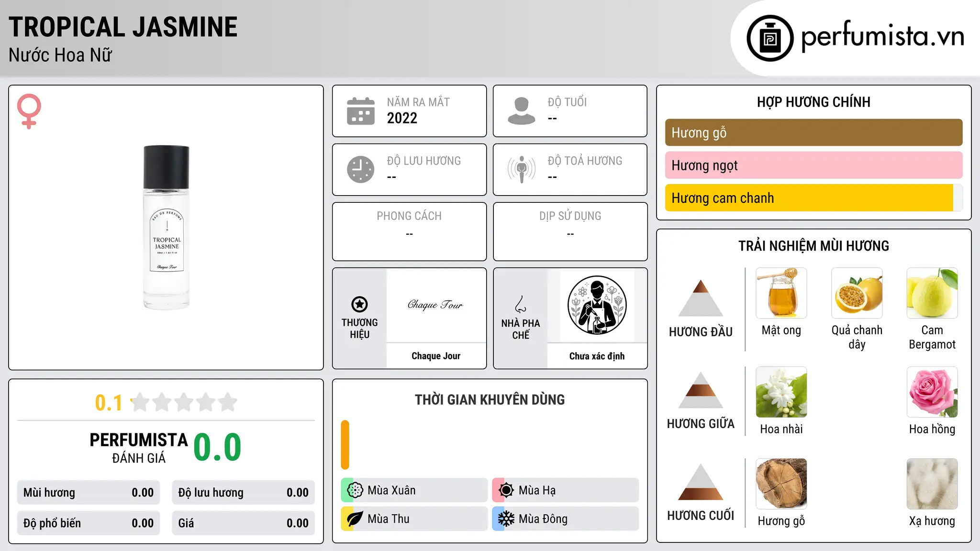Click the perfumista.vn bottle logo icon

[x=770, y=38]
